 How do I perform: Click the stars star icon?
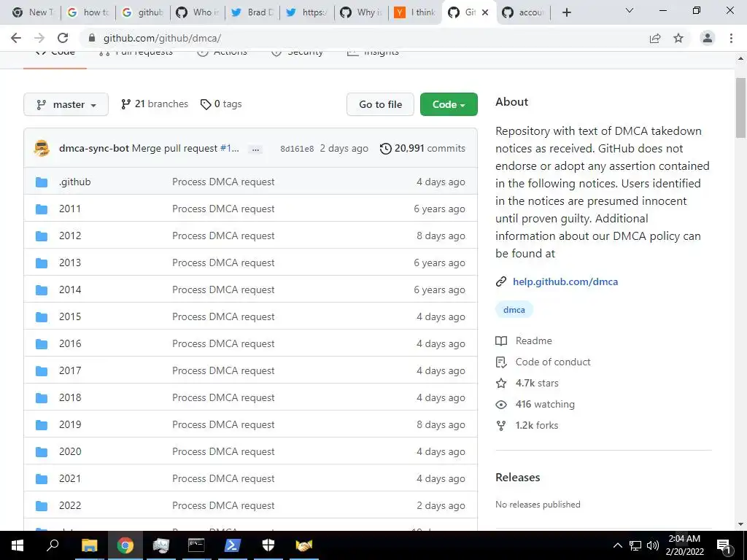500,383
